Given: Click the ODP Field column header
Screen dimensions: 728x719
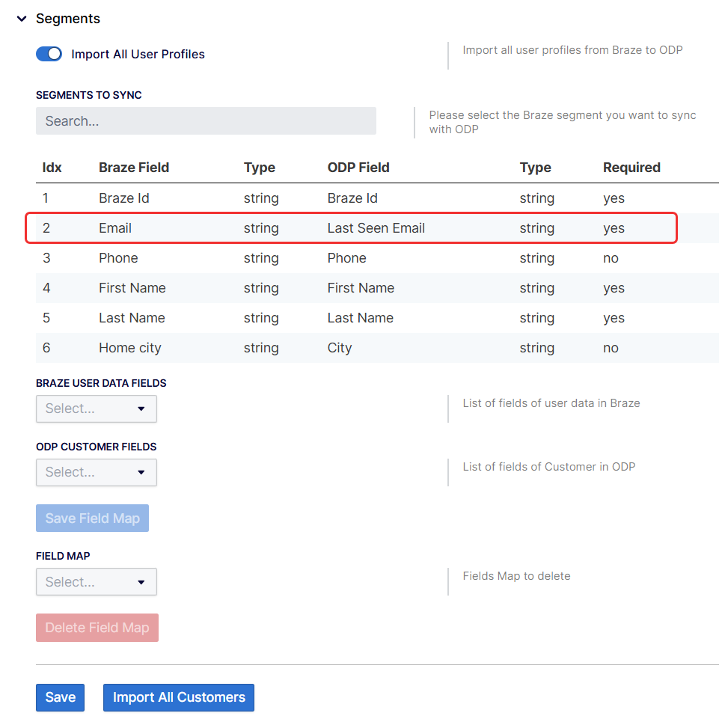Looking at the screenshot, I should pyautogui.click(x=358, y=167).
